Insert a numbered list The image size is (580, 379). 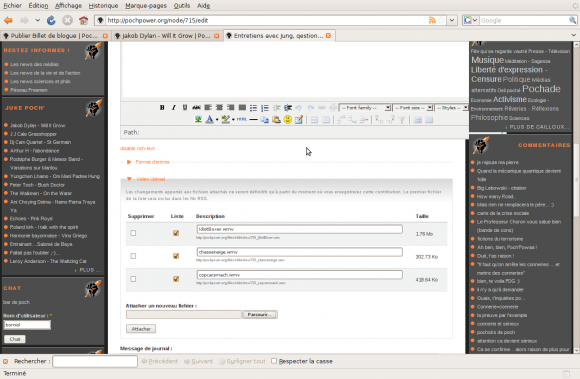(x=265, y=108)
